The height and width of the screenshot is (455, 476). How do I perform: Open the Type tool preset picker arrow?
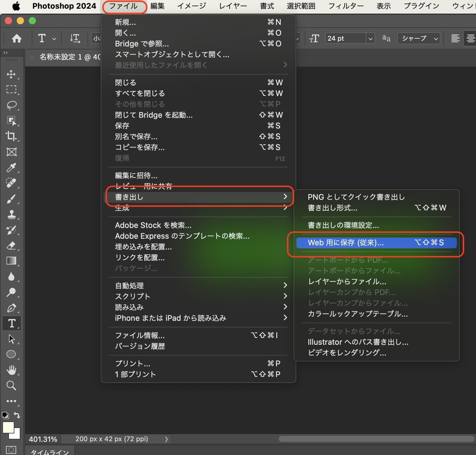point(54,39)
